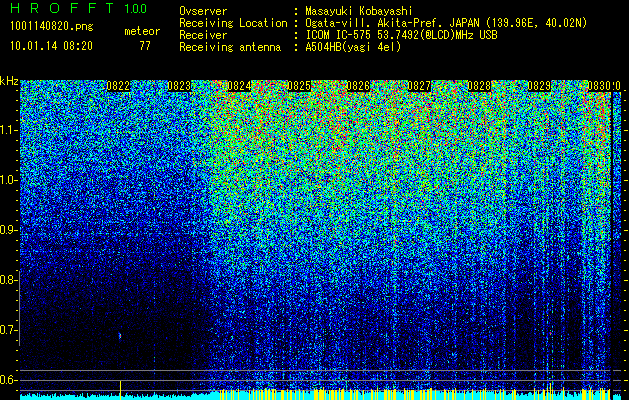
Task: Click observer name Masayuki Kobayashi
Action: [359, 11]
